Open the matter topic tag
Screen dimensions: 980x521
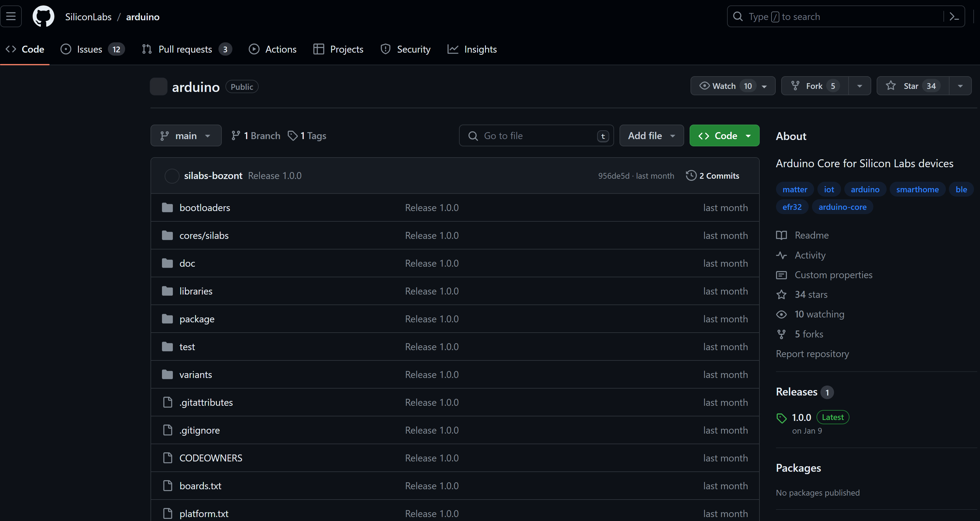795,189
